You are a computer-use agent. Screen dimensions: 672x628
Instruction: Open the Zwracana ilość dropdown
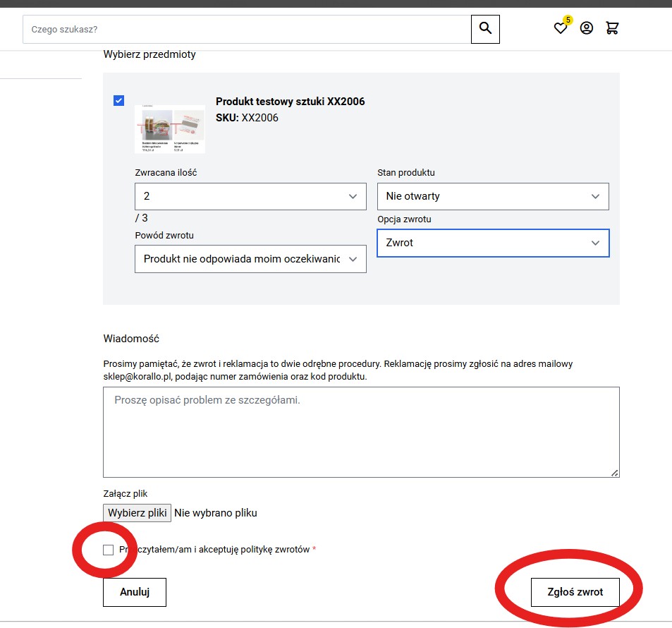coord(250,197)
